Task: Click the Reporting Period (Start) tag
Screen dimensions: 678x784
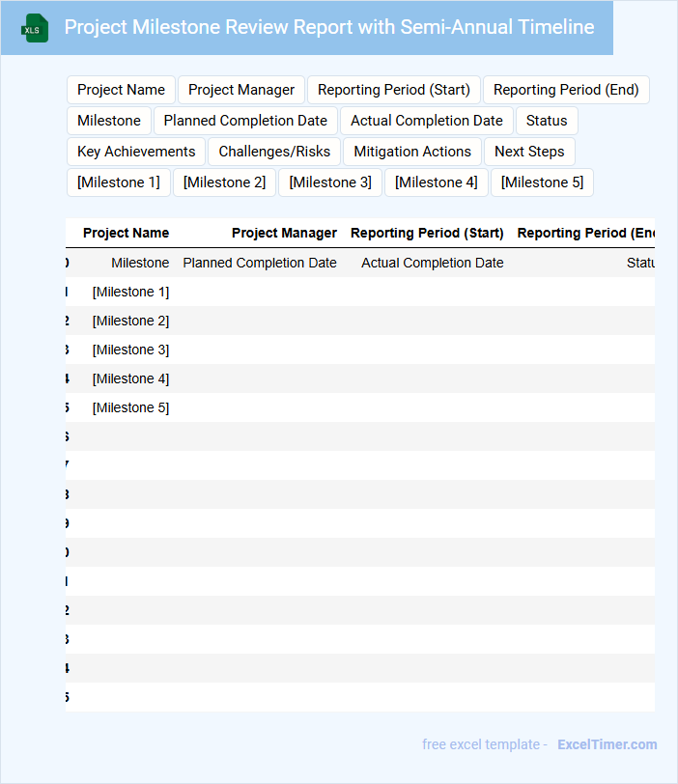Action: tap(394, 90)
